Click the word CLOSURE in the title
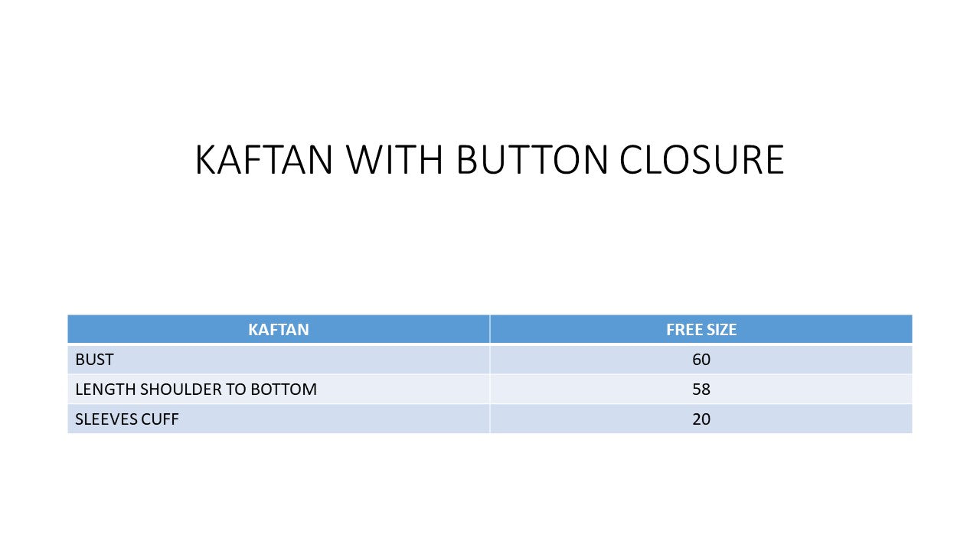Image resolution: width=980 pixels, height=551 pixels. [701, 161]
